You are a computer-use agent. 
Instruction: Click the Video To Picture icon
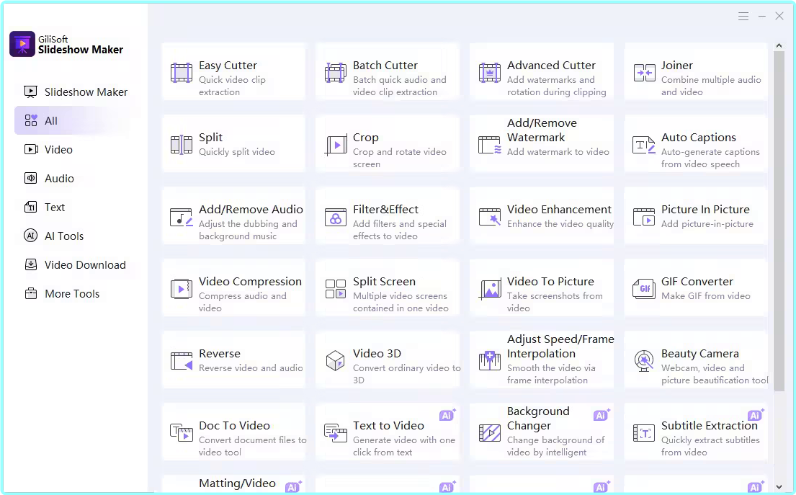point(489,289)
